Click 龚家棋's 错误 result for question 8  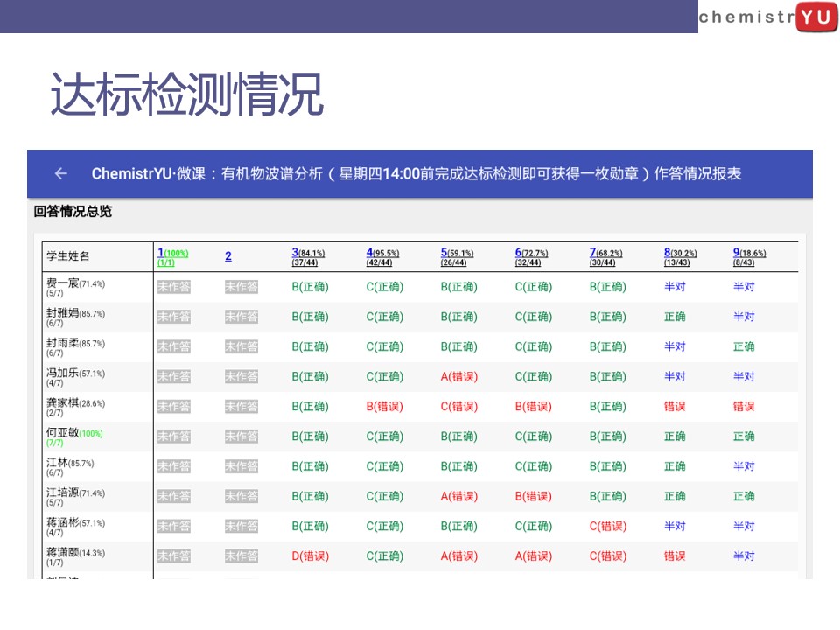point(675,407)
